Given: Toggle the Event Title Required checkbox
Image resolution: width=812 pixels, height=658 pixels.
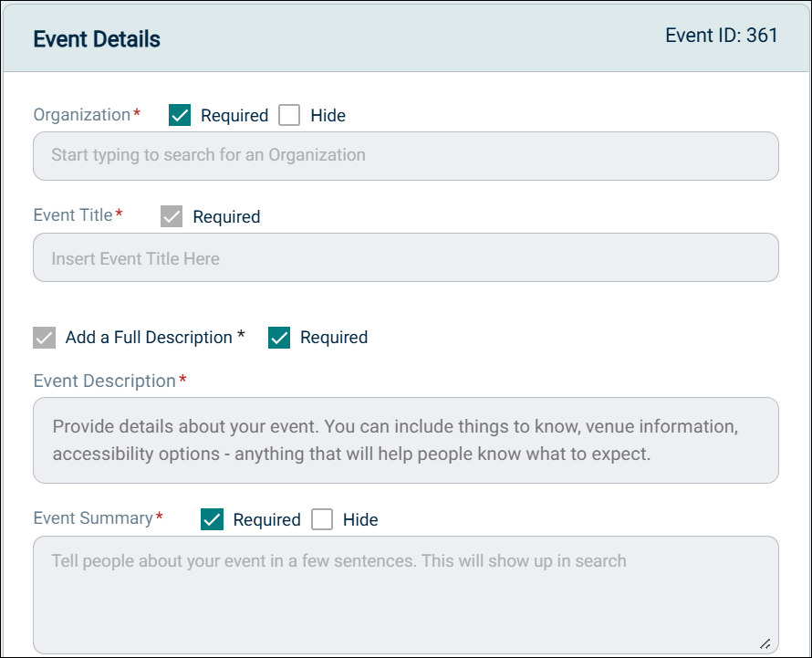Looking at the screenshot, I should coord(172,216).
